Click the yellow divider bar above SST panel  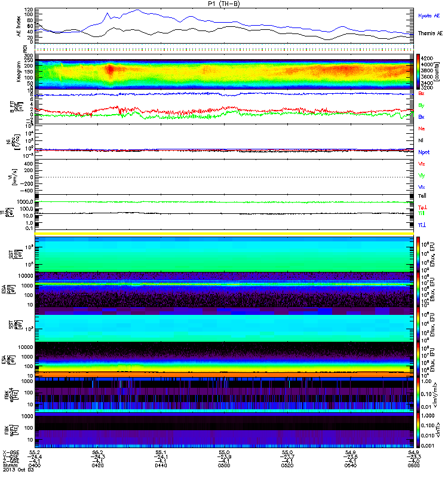click(x=224, y=234)
